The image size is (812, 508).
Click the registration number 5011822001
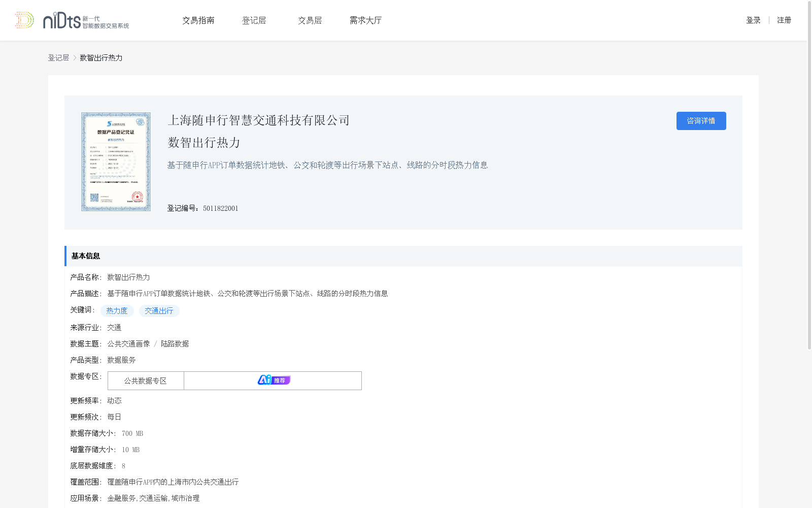[x=220, y=208]
